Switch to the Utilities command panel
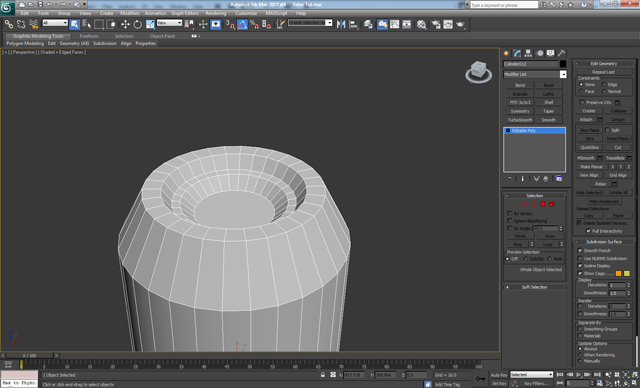Viewport: 640px width, 388px height. (x=562, y=53)
